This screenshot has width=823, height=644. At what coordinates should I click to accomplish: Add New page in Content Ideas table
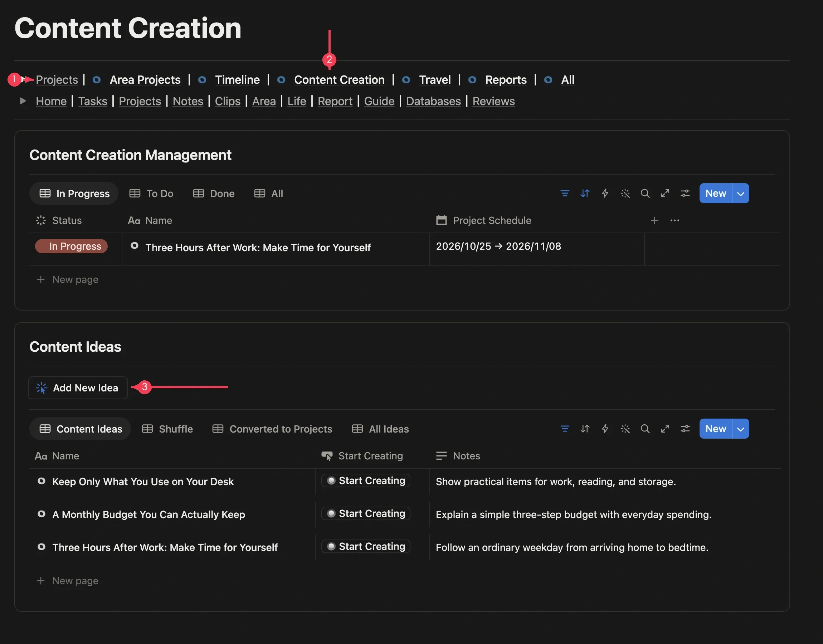click(68, 581)
